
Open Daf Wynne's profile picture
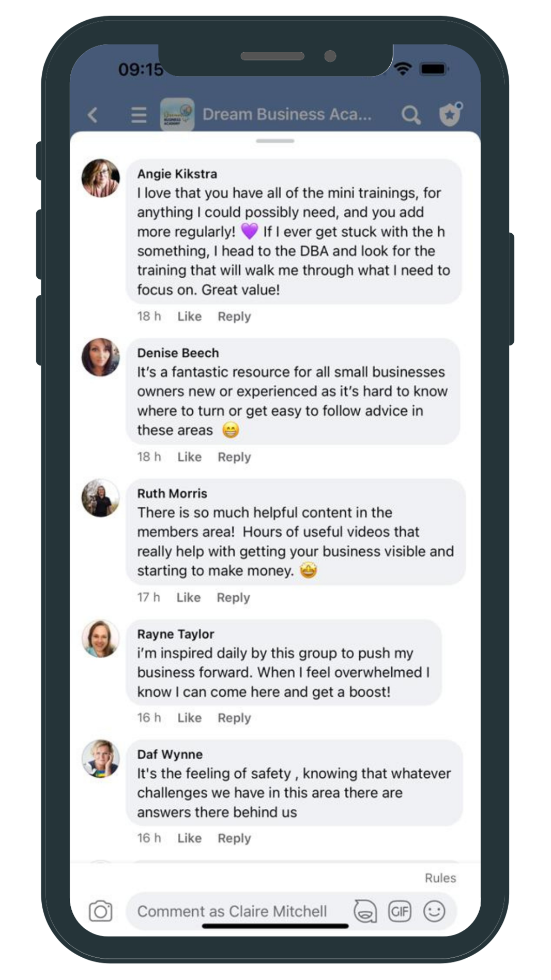101,759
